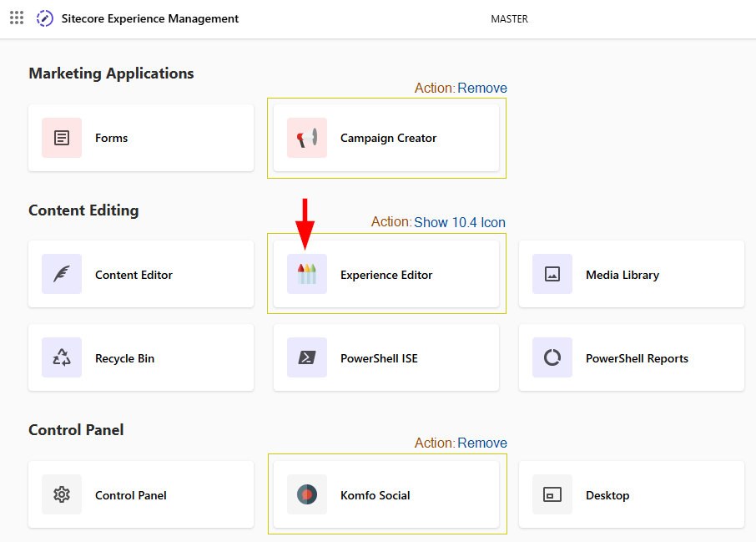Click the Recycle Bin recycling icon
The width and height of the screenshot is (756, 542).
click(62, 357)
